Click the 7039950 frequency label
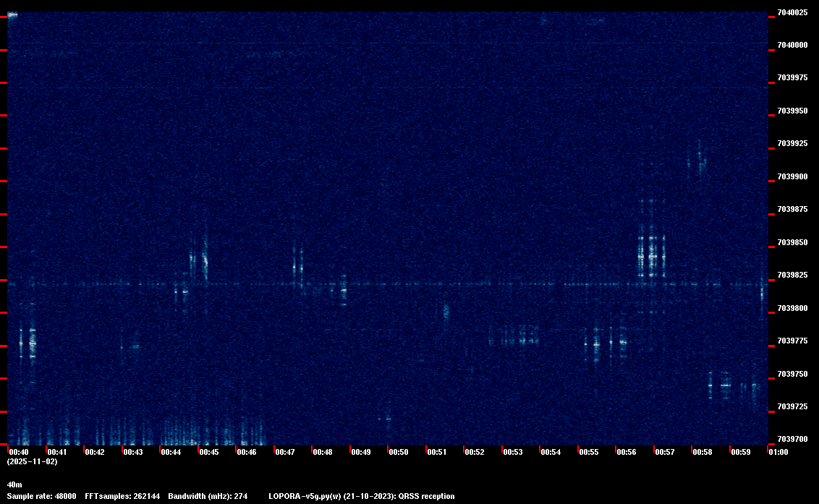This screenshot has height=504, width=819. 792,111
